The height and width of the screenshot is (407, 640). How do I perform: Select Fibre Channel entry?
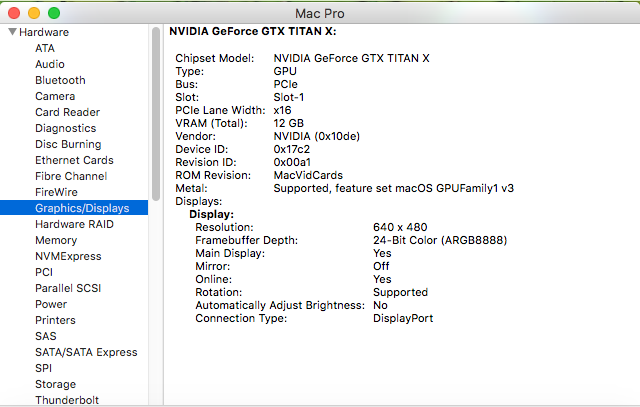tap(71, 176)
